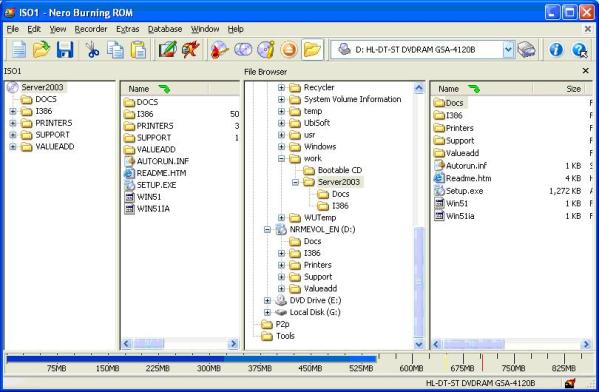Save the compilation with the floppy disk icon

point(65,50)
